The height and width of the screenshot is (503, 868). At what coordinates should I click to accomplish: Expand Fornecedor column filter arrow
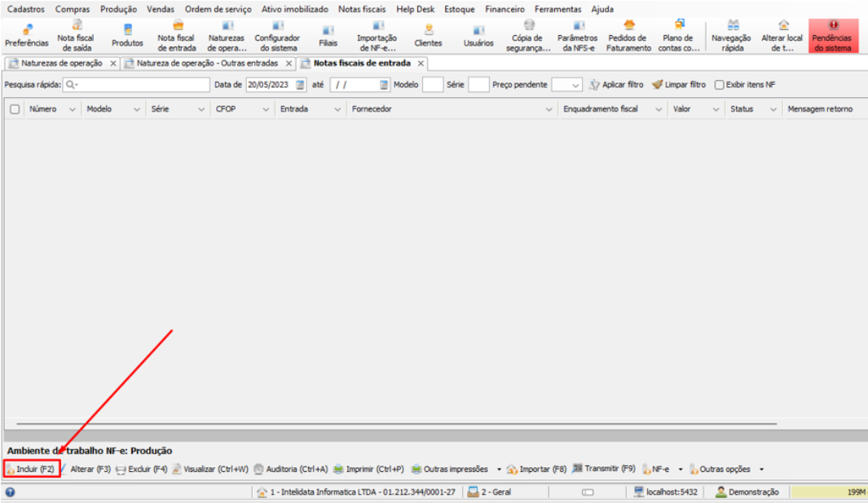pos(549,110)
